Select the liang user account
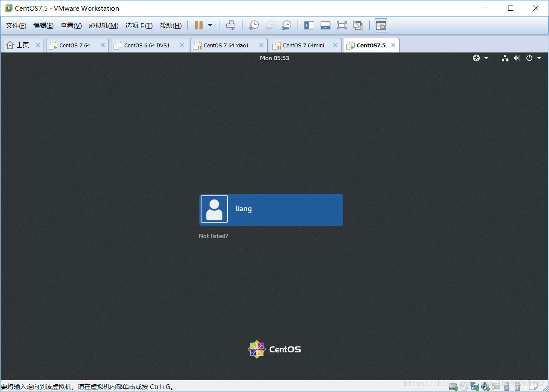This screenshot has width=549, height=392. pos(271,209)
